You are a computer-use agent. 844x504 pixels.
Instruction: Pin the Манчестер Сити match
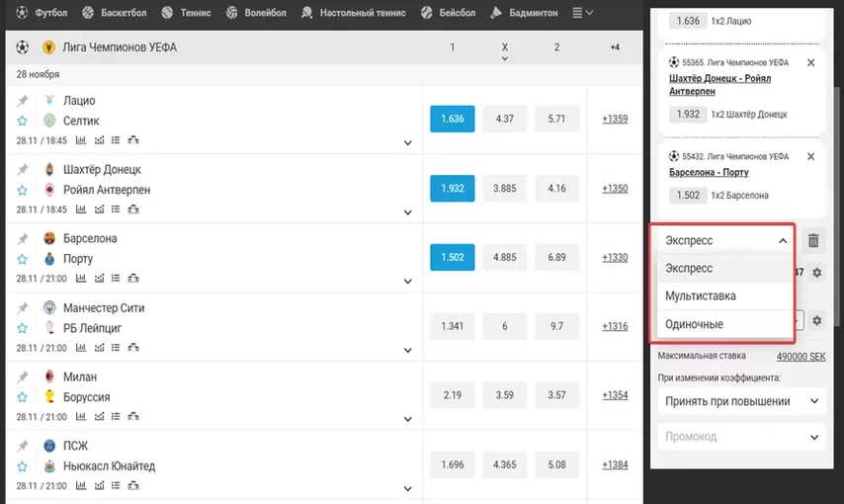[22, 308]
